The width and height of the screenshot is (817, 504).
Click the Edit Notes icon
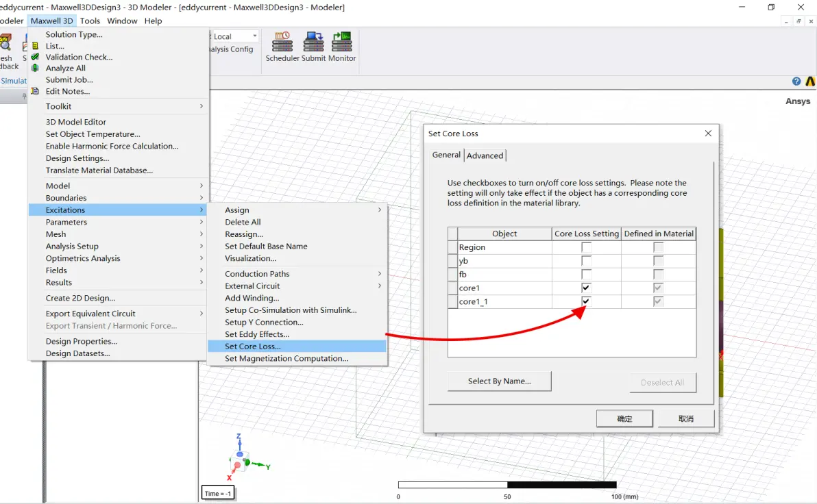tap(35, 91)
